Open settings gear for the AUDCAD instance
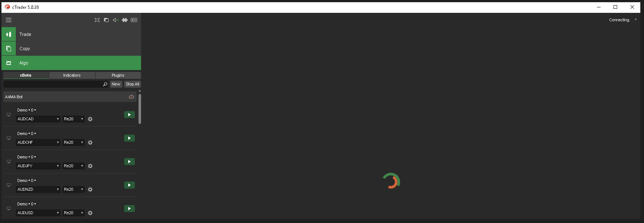The height and width of the screenshot is (223, 644). (90, 119)
